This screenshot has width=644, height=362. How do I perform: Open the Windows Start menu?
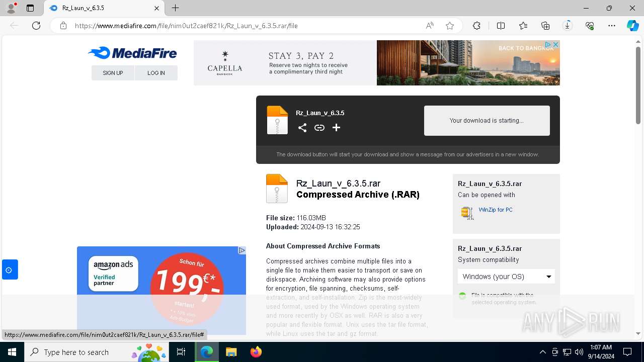[x=12, y=352]
